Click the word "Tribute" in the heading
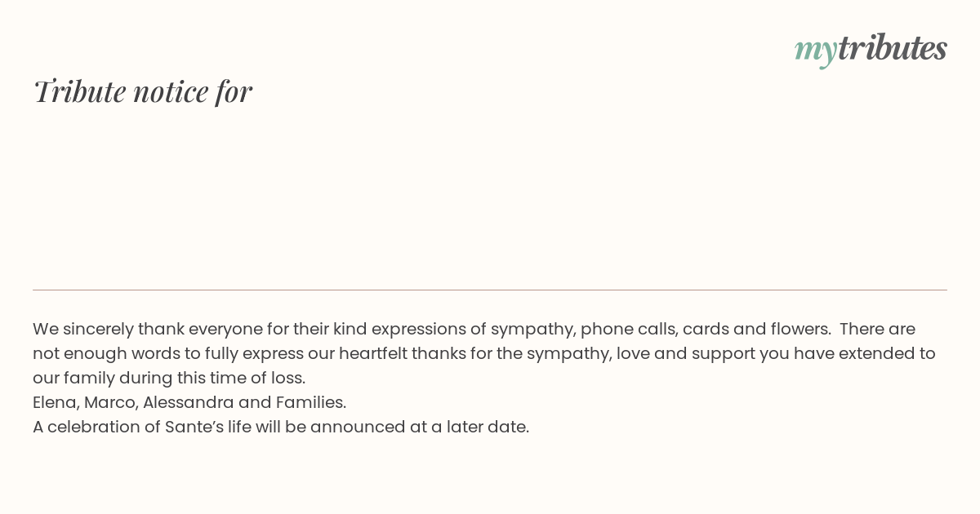 pyautogui.click(x=80, y=91)
